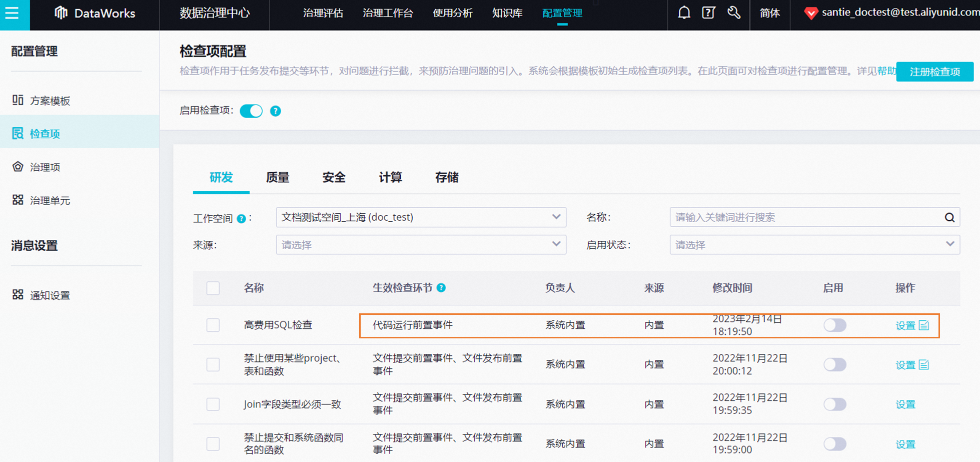This screenshot has height=462, width=980.
Task: Click the 修改时间 column header
Action: tap(732, 288)
